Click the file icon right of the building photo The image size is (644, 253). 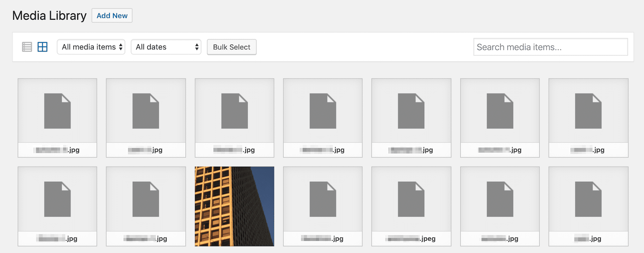[322, 198]
